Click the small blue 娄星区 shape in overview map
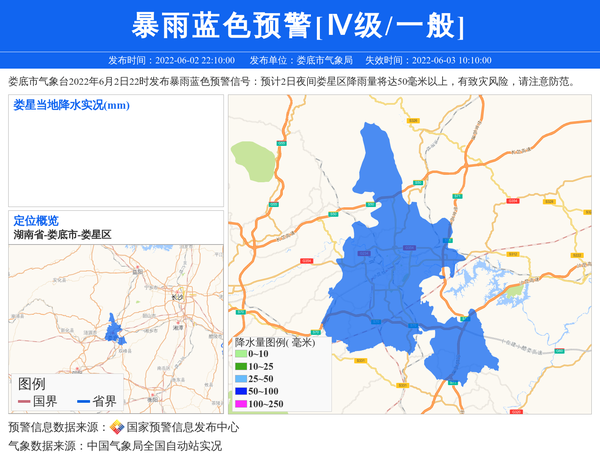 112,328
